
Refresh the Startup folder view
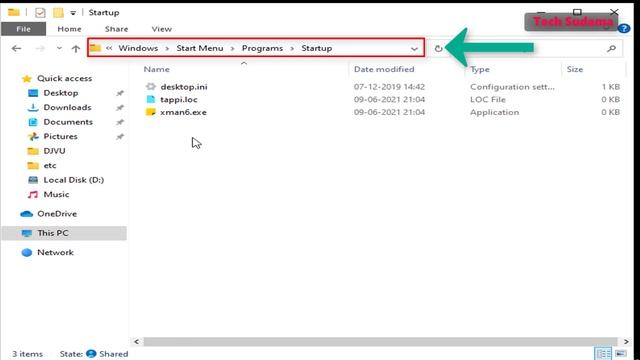438,49
